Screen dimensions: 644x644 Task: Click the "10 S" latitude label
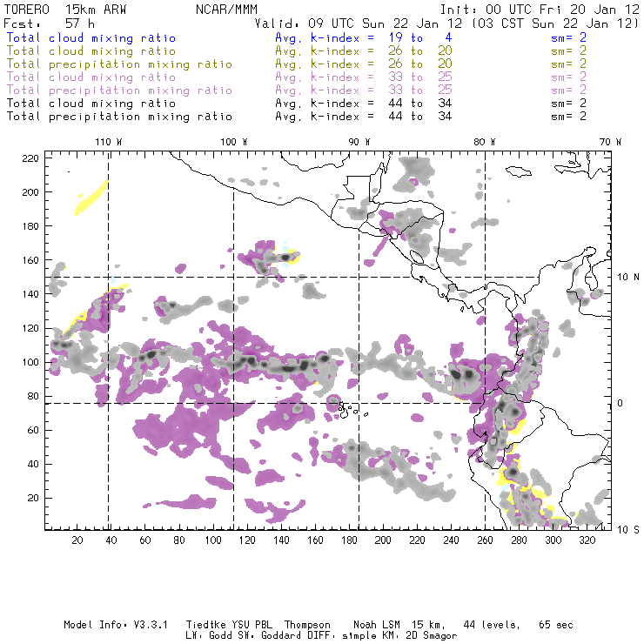click(x=628, y=530)
